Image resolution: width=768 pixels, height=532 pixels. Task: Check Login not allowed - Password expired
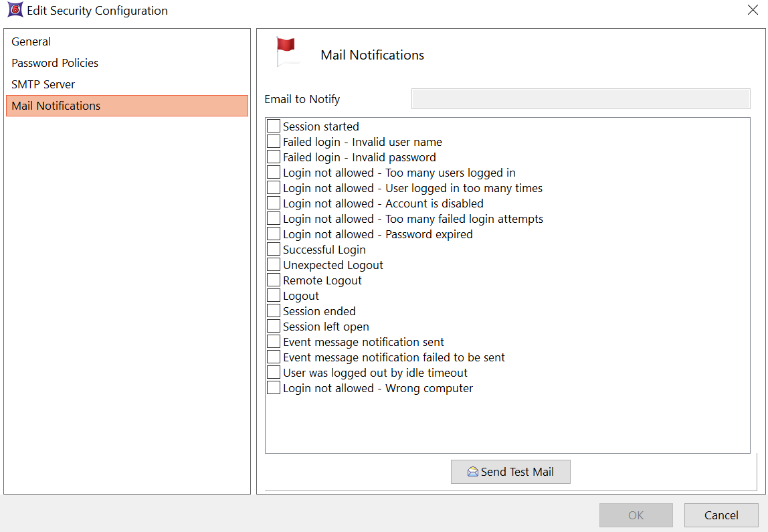click(x=274, y=234)
